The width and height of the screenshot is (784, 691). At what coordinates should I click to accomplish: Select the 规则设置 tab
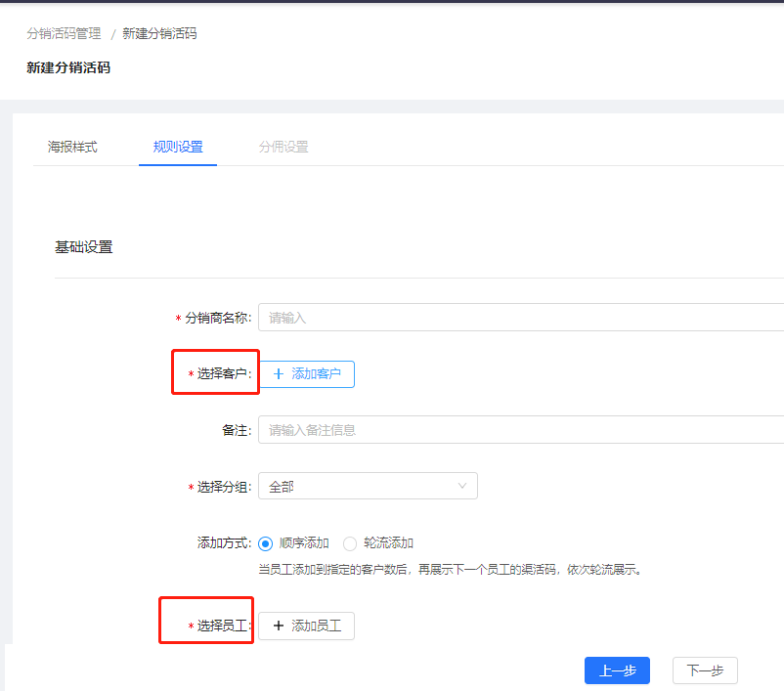pyautogui.click(x=178, y=147)
